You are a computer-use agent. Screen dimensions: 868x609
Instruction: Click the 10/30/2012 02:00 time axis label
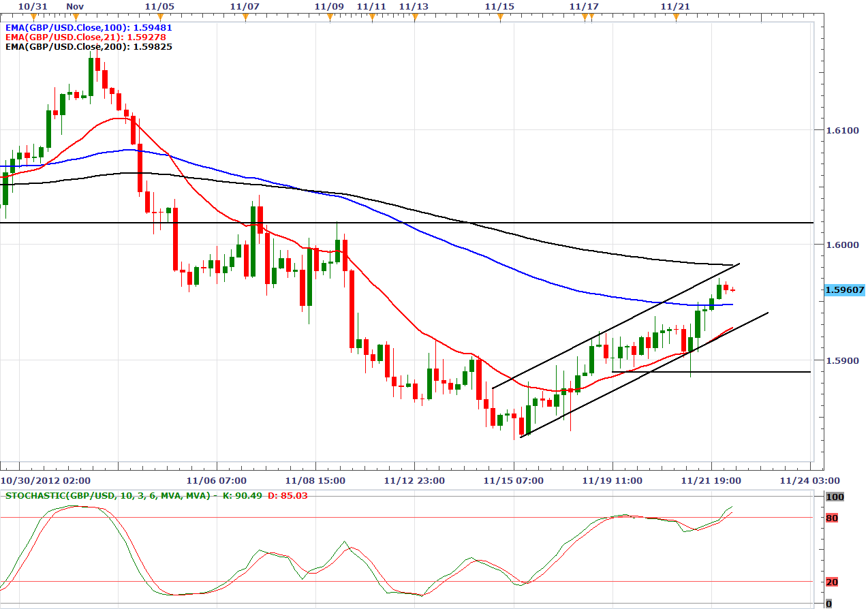tap(40, 480)
